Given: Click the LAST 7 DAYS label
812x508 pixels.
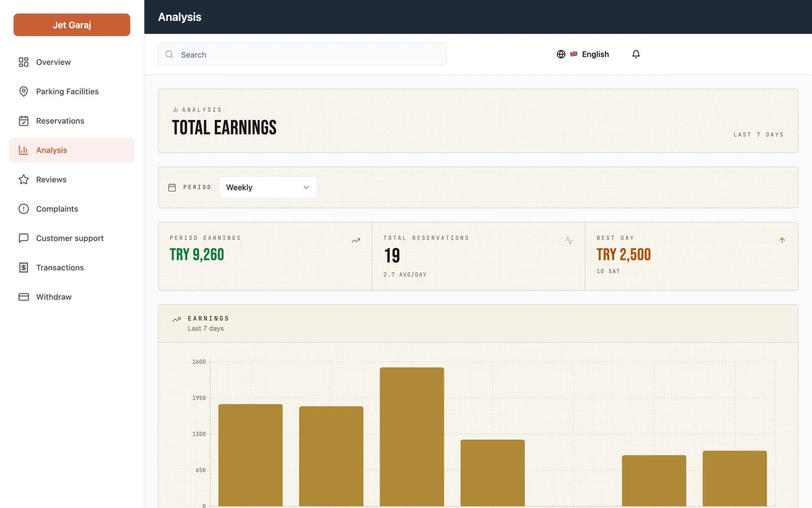Looking at the screenshot, I should [x=758, y=135].
